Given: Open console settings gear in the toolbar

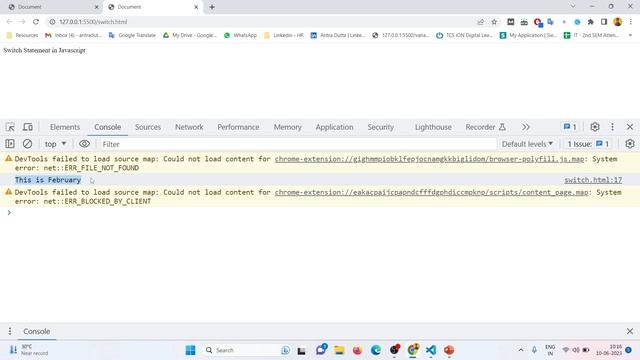Looking at the screenshot, I should [630, 144].
